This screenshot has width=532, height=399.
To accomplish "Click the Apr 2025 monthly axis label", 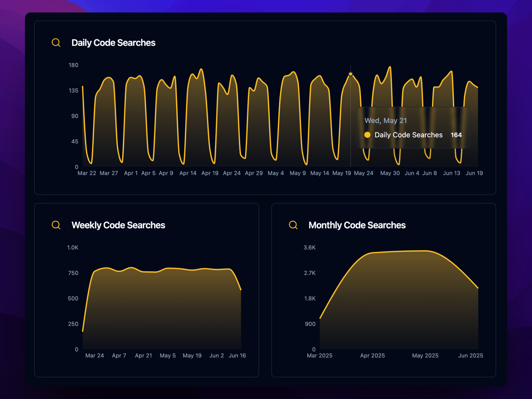I will 372,355.
